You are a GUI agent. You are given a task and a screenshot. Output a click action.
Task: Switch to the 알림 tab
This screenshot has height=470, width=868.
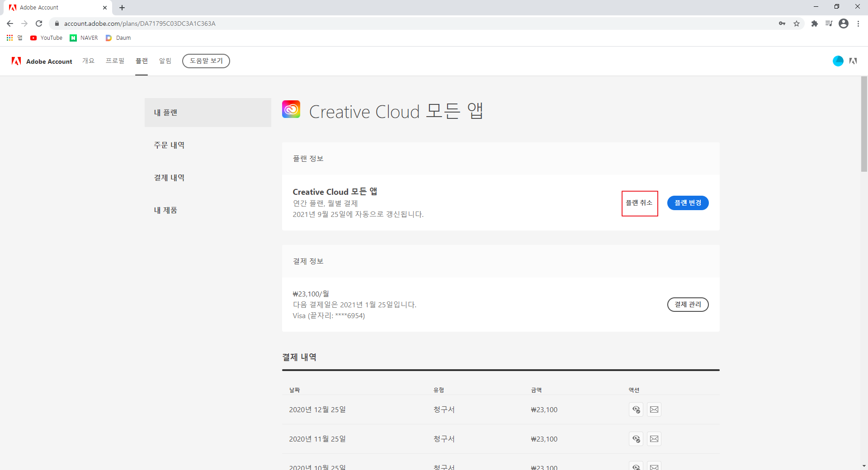[165, 61]
